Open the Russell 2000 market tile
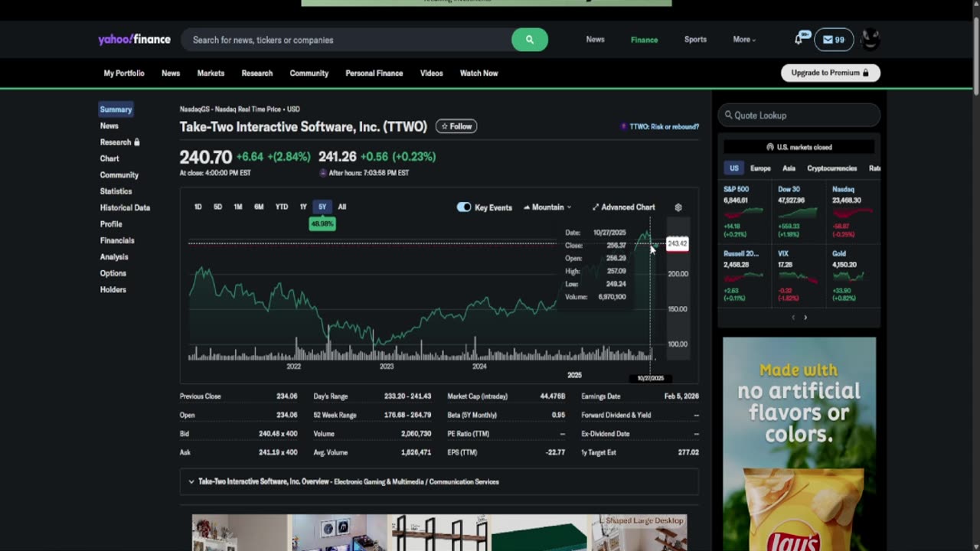This screenshot has height=551, width=980. point(744,276)
